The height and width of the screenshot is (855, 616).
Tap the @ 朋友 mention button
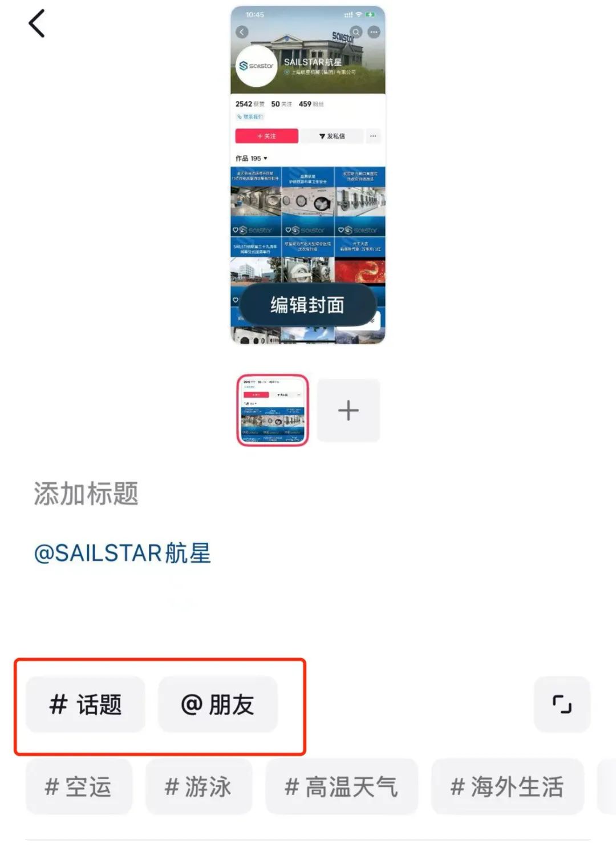pos(217,704)
